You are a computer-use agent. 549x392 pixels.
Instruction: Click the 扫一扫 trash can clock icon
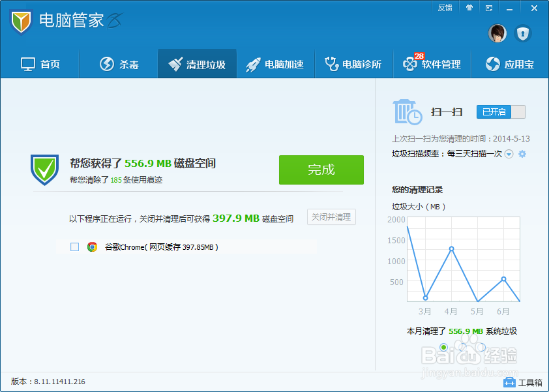[x=408, y=112]
